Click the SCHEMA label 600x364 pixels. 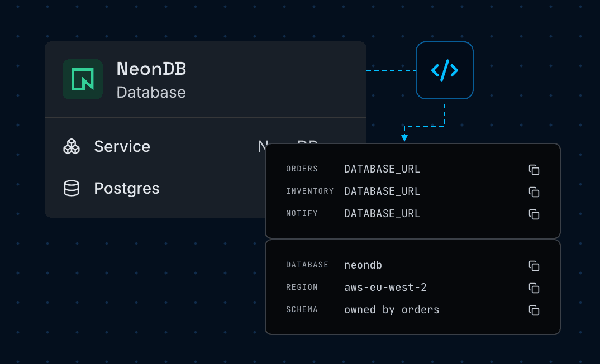pos(302,309)
